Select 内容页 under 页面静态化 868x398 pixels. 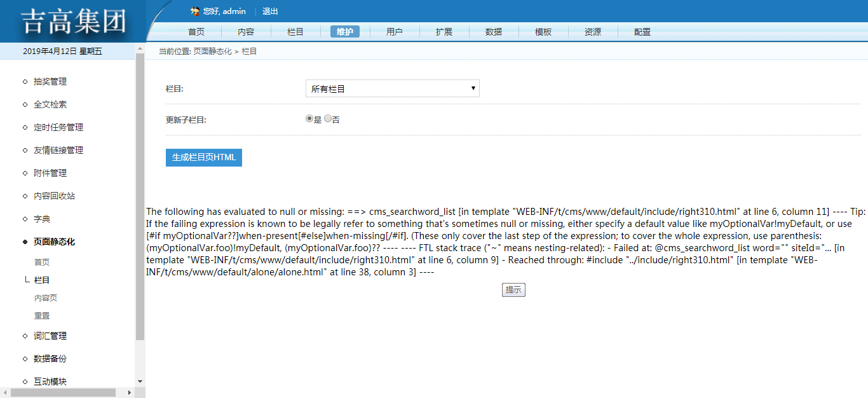tap(46, 298)
